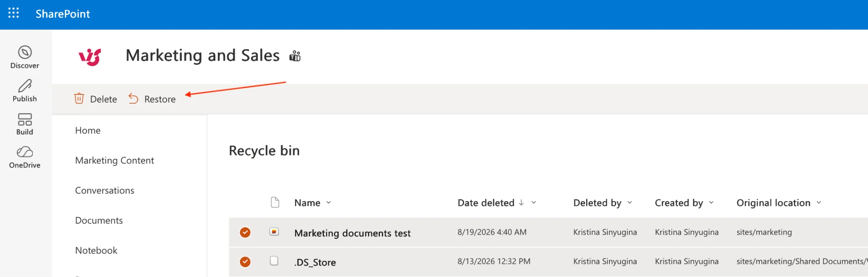Click the Marketing documents test item icon
The image size is (868, 277).
pyautogui.click(x=274, y=232)
